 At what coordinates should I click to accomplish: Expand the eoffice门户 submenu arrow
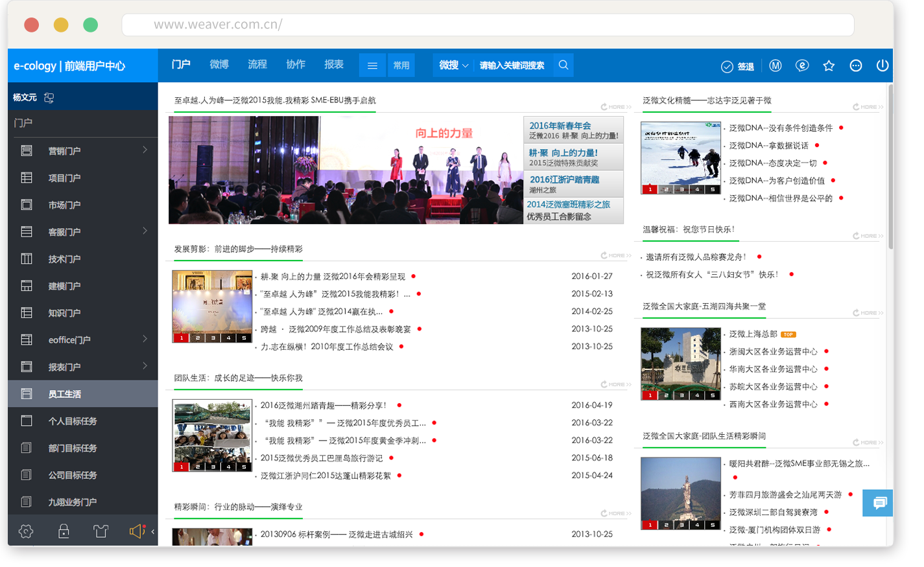pyautogui.click(x=145, y=339)
